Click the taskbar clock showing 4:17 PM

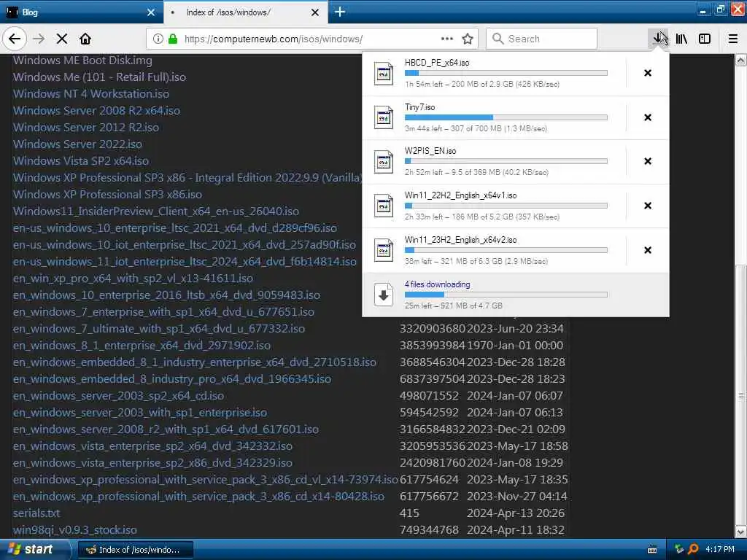720,549
